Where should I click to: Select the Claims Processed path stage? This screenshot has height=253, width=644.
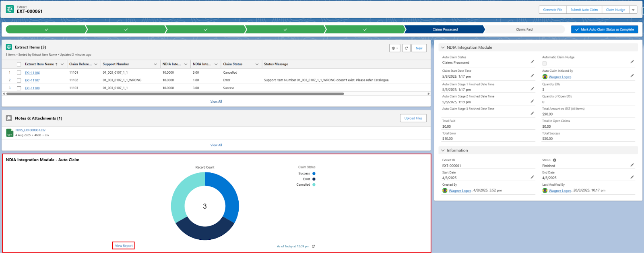[445, 29]
